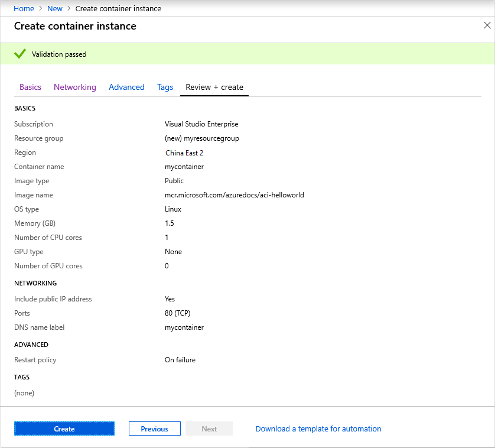Click the Create container instance breadcrumb
This screenshot has width=495, height=448.
118,9
